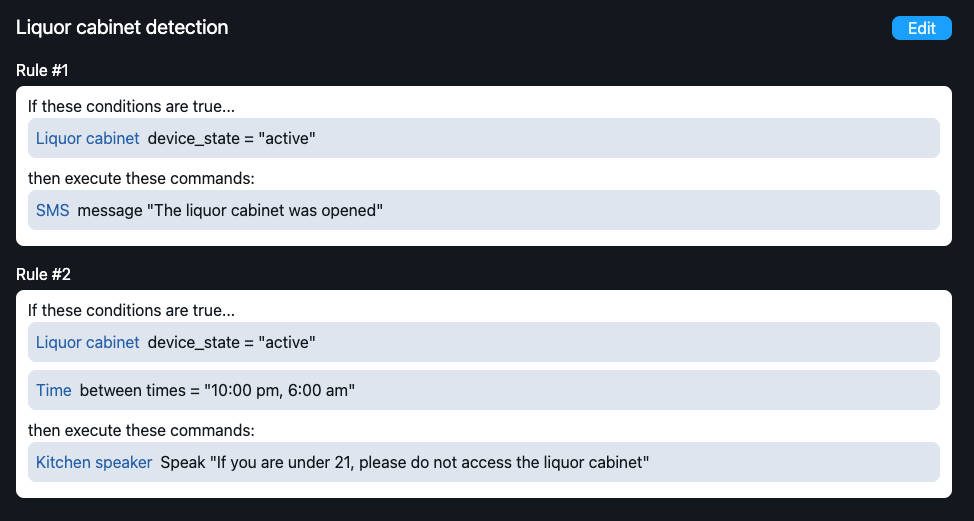974x521 pixels.
Task: Open the Time condition link
Action: pyautogui.click(x=53, y=390)
